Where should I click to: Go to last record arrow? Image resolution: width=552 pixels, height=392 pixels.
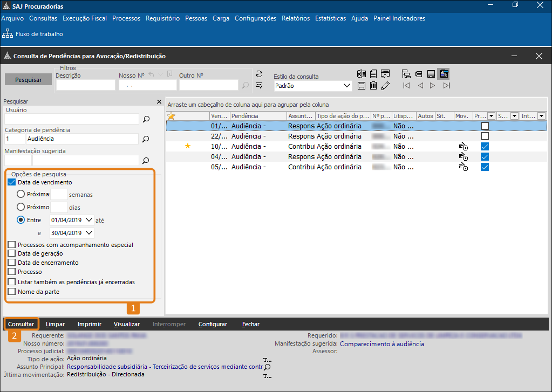(446, 85)
